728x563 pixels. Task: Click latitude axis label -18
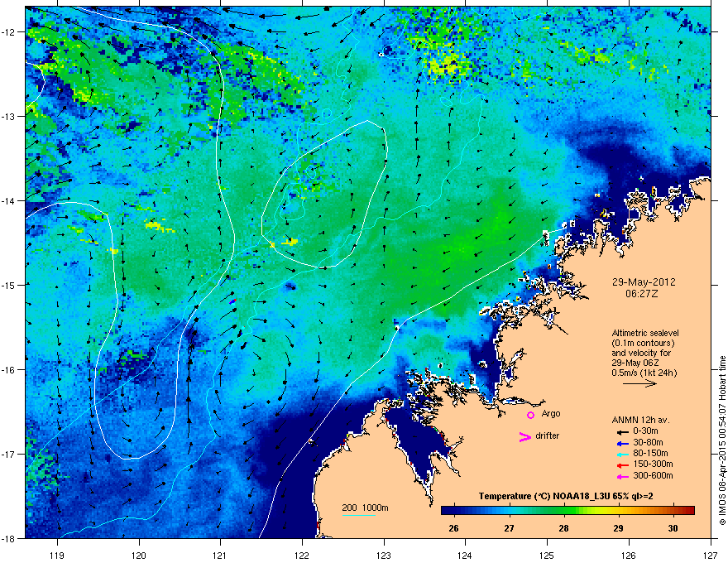pos(8,538)
